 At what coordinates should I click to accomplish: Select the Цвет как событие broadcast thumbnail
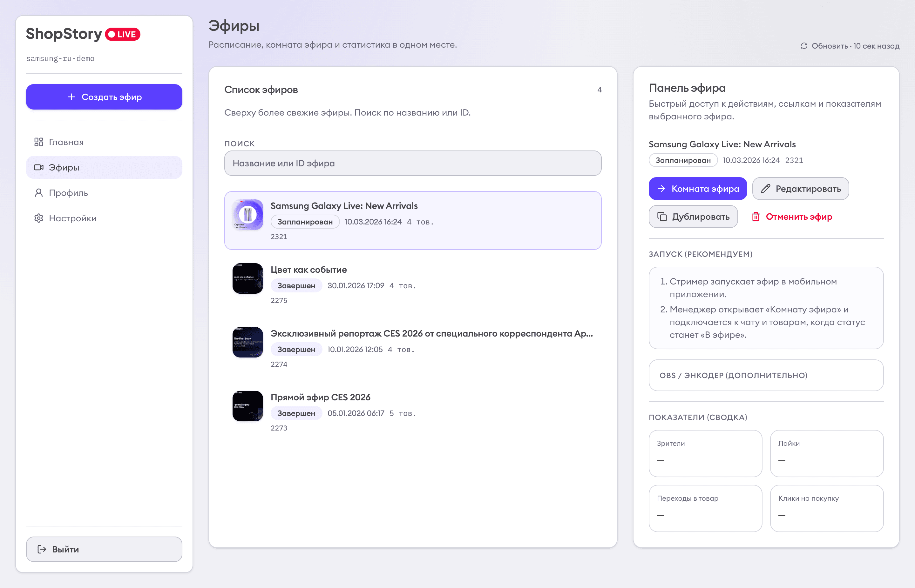(x=247, y=278)
